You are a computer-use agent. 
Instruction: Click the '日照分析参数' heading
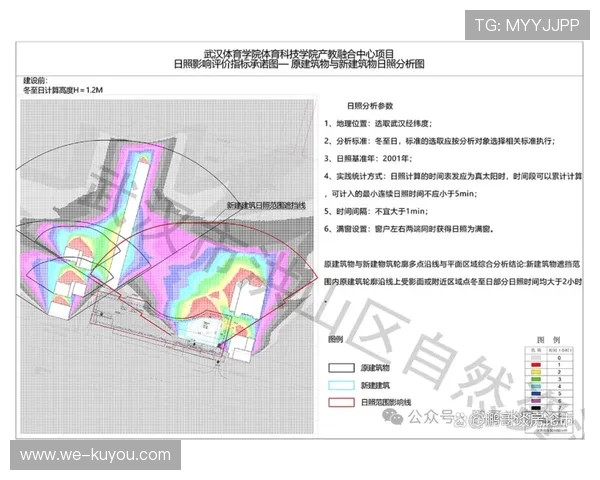370,106
